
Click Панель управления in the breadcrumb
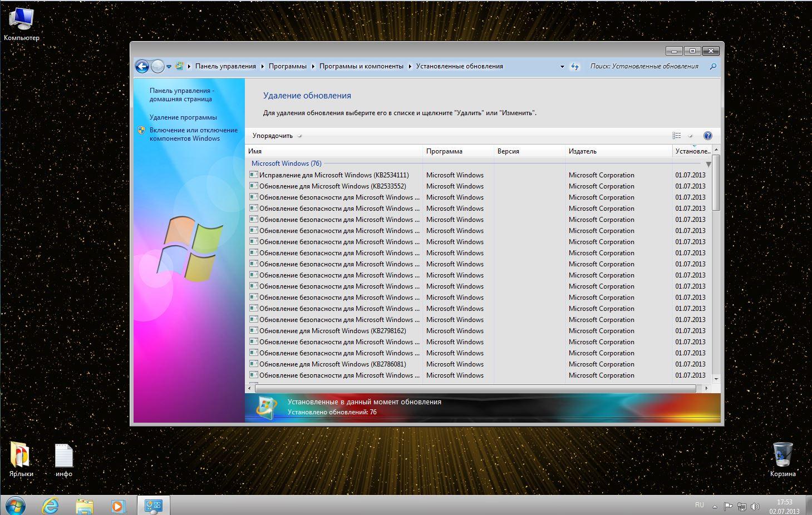coord(225,66)
